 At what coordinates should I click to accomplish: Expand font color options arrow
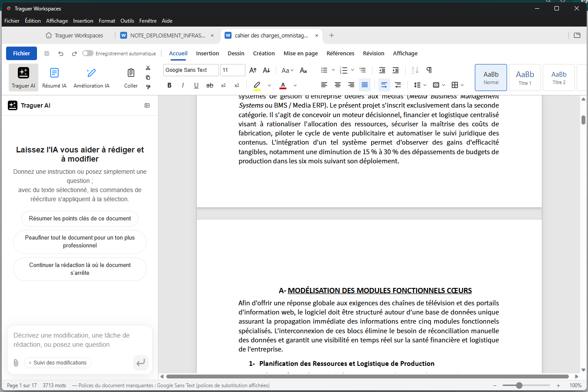295,85
